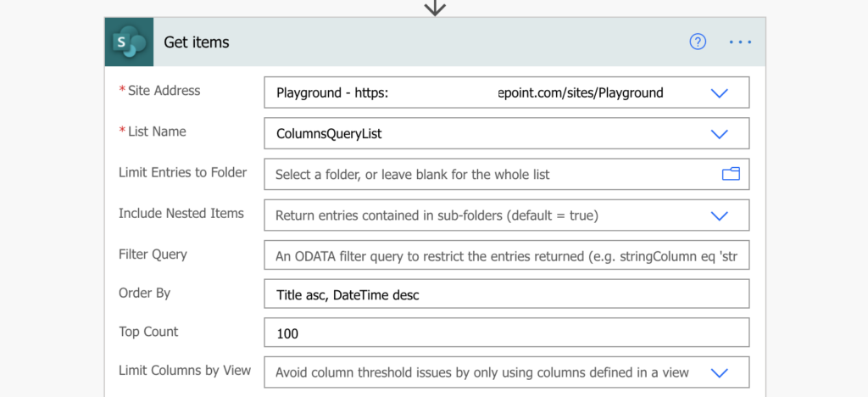Open the Limit Columns by View dropdown
868x397 pixels.
tap(507, 372)
